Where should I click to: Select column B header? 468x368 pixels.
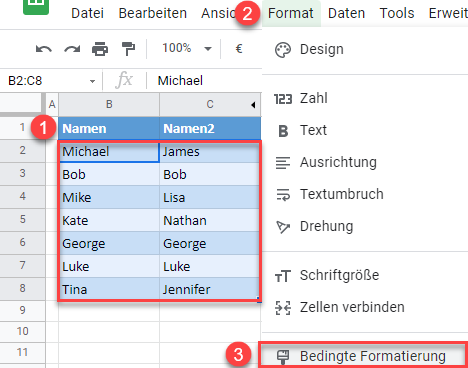109,105
